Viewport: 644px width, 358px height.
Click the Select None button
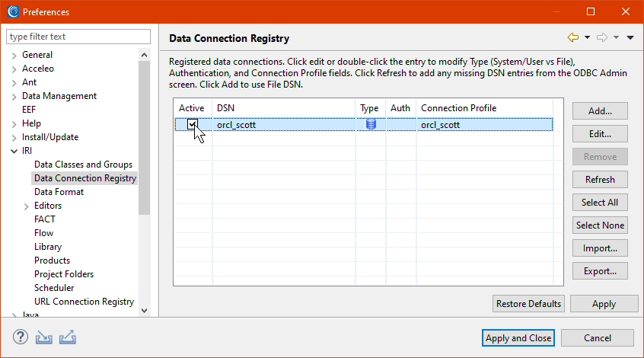pyautogui.click(x=600, y=225)
